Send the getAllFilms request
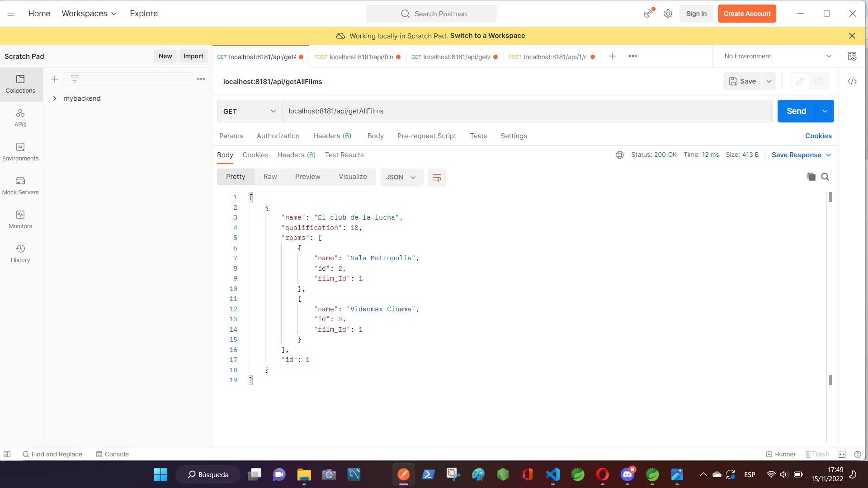This screenshot has width=868, height=488. coord(797,111)
